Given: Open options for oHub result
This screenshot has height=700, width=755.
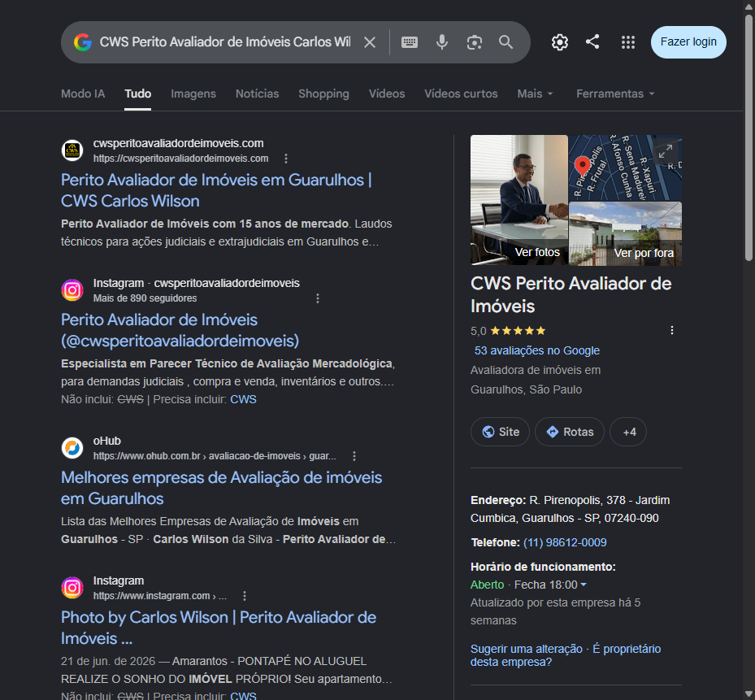Looking at the screenshot, I should click(x=354, y=456).
